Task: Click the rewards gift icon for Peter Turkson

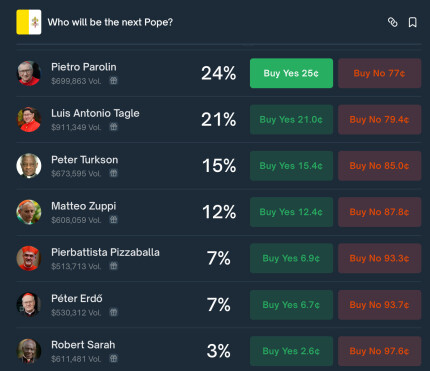Action: coord(113,173)
